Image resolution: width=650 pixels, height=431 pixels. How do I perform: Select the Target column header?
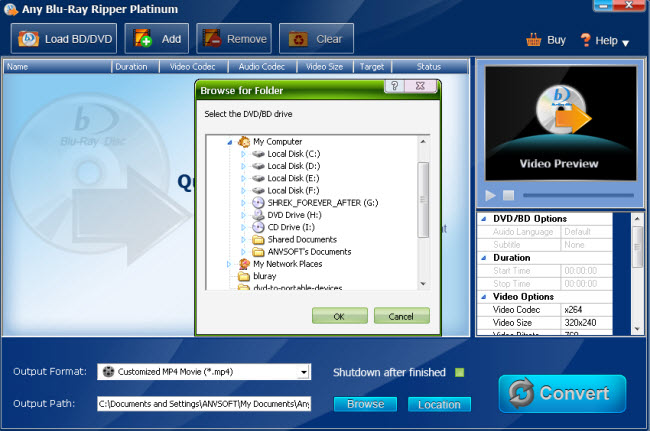click(x=372, y=67)
